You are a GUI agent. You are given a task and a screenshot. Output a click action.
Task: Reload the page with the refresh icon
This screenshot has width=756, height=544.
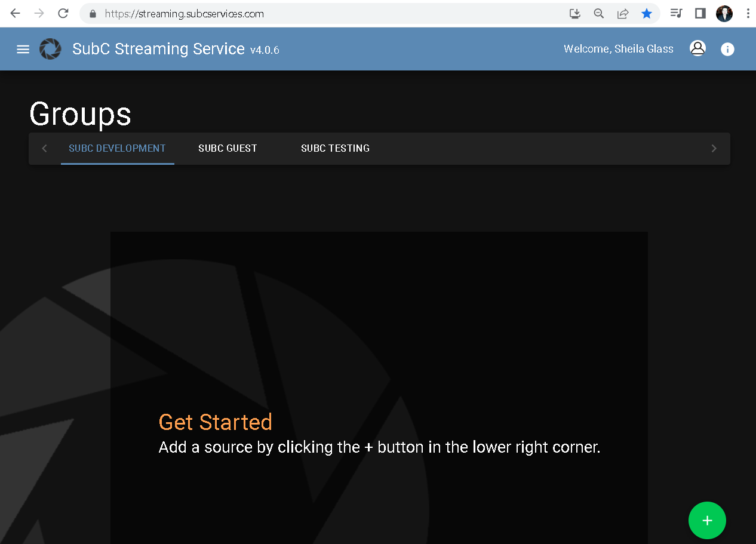(x=63, y=13)
